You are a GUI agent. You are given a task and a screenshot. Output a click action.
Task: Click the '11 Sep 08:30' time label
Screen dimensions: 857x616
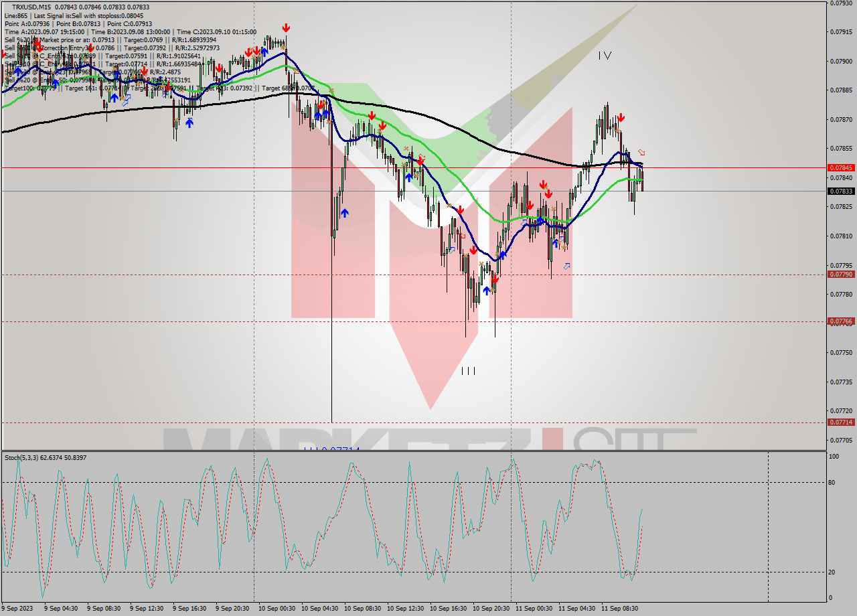(x=619, y=609)
